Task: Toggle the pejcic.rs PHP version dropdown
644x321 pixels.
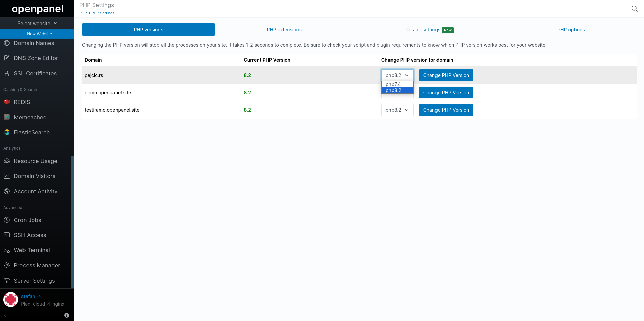Action: pos(397,75)
